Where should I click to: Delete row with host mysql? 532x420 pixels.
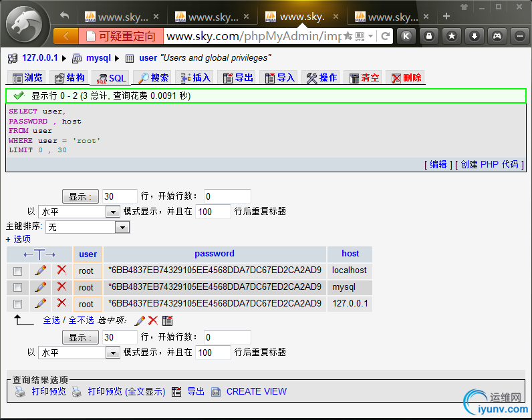[61, 286]
